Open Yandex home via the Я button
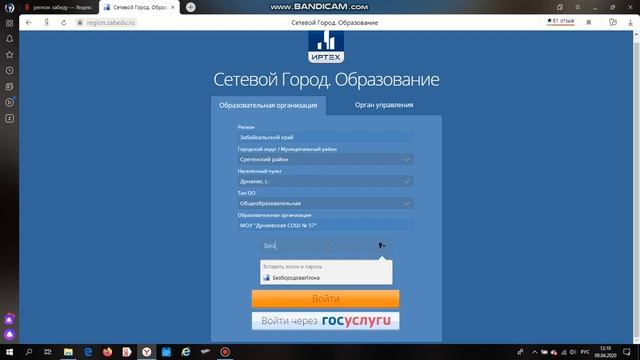Viewport: 640px width, 360px height. coord(47,22)
